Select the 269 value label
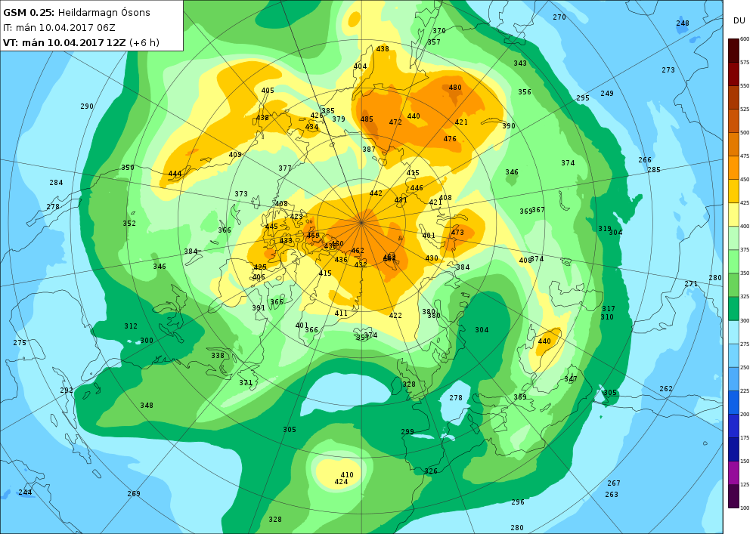This screenshot has width=756, height=534. [134, 493]
